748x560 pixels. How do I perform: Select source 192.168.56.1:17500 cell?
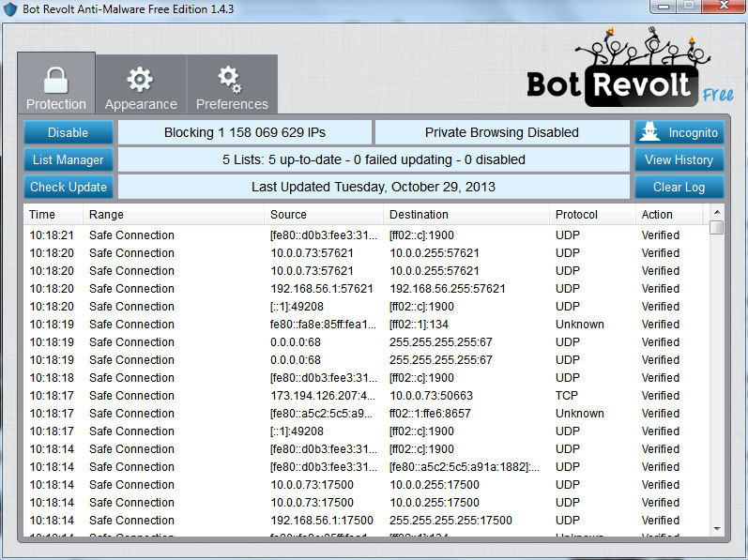(x=322, y=521)
